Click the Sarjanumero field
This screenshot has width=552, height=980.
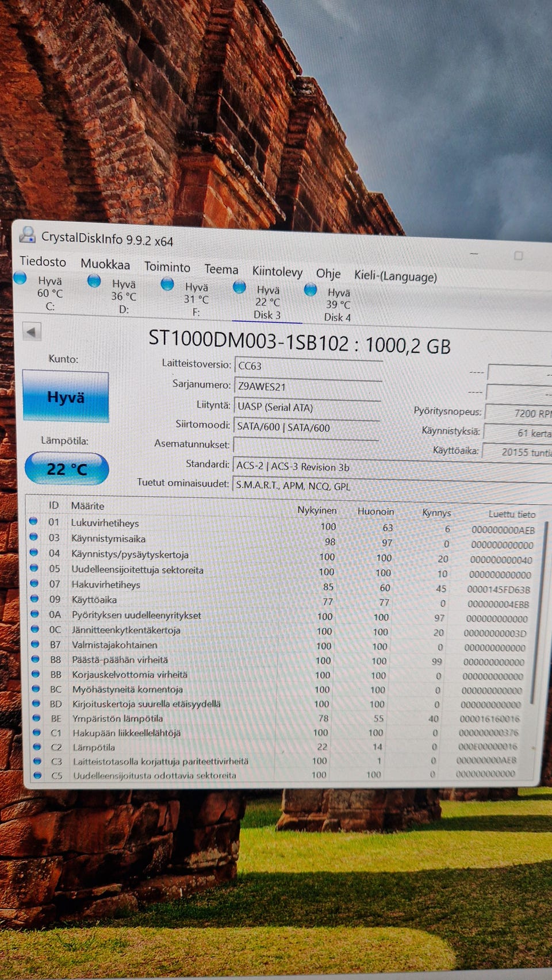pyautogui.click(x=308, y=387)
